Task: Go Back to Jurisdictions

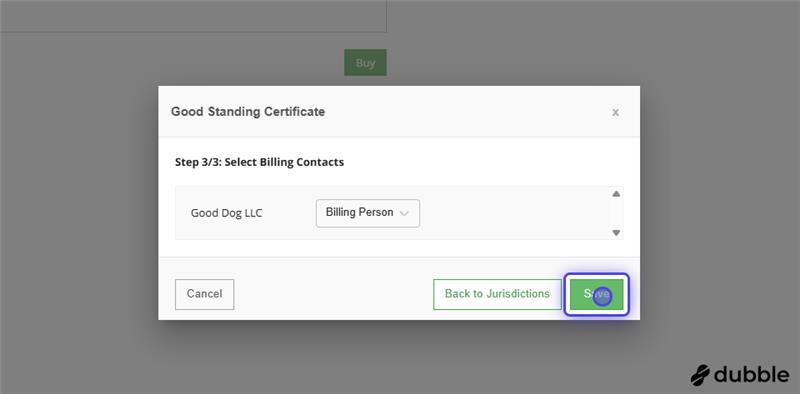Action: 497,294
